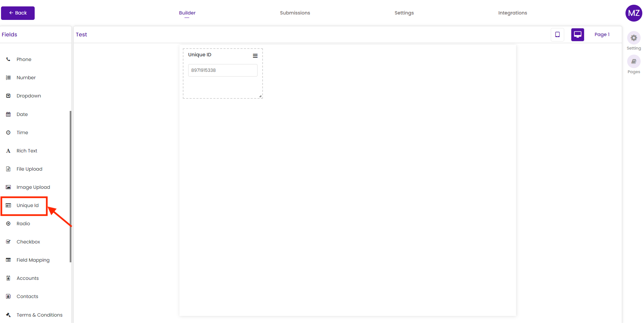Open the Submissions tab
The image size is (644, 323).
(295, 13)
